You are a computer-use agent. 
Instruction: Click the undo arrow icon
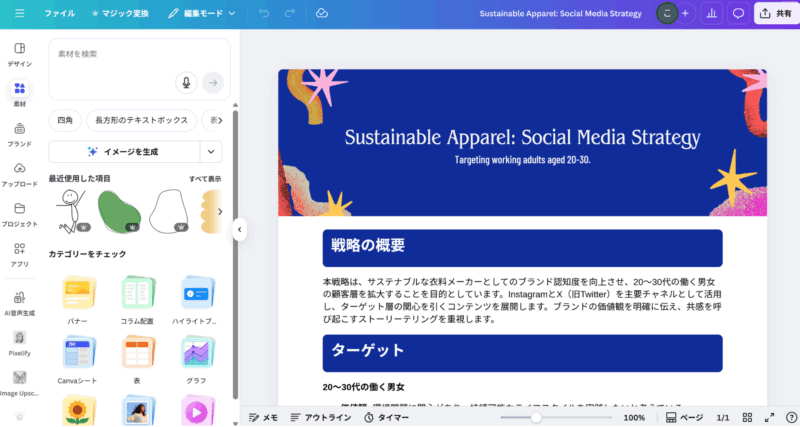(x=264, y=14)
